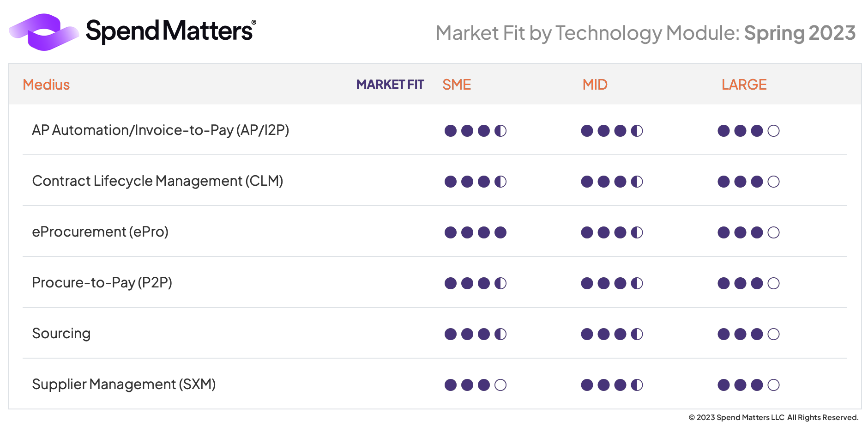Click the first filled LARGE dot for Procure-to-Pay
Image resolution: width=868 pixels, height=427 pixels.
pos(723,283)
